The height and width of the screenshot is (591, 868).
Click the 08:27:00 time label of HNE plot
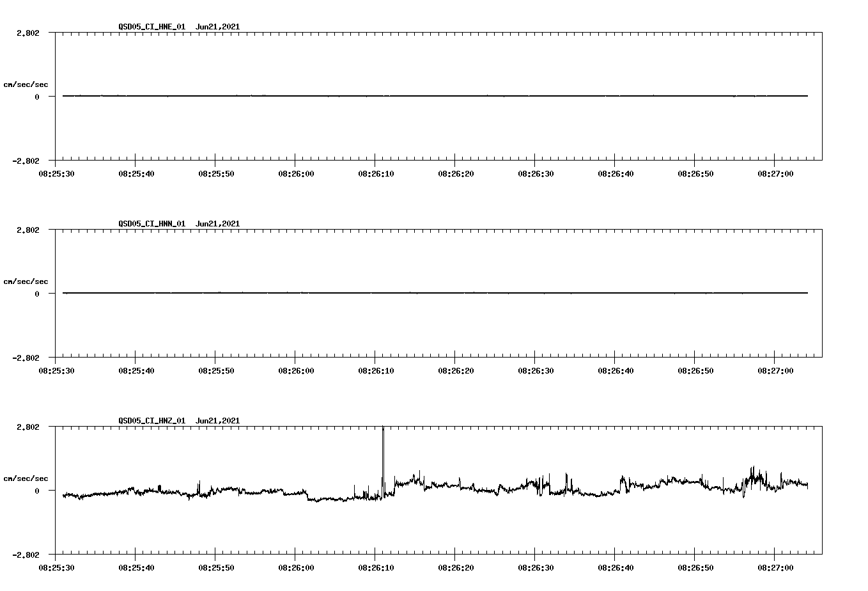click(x=775, y=174)
